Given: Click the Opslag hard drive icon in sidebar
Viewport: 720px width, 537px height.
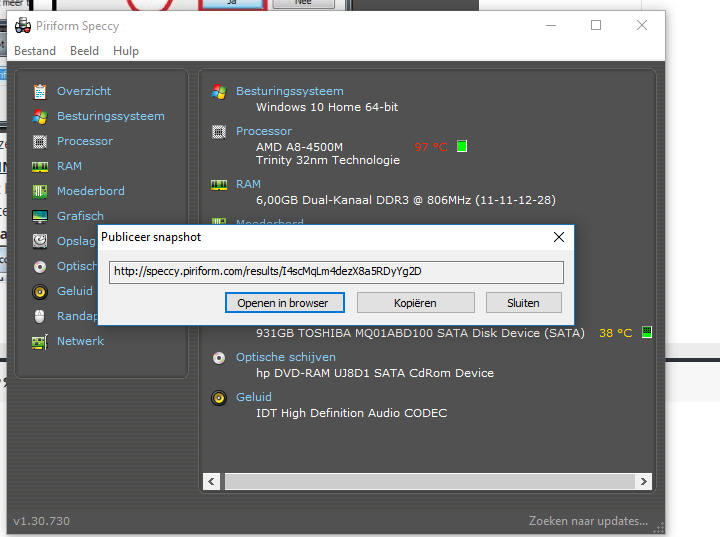Looking at the screenshot, I should click(x=40, y=241).
